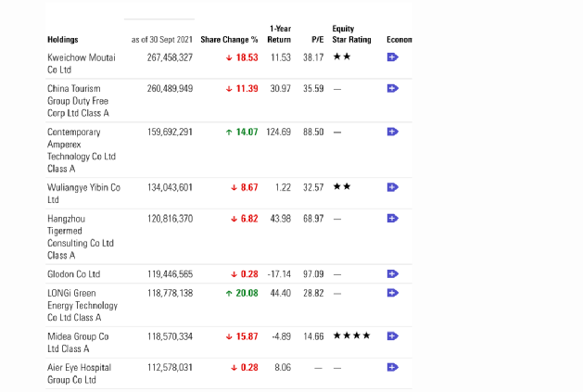
Task: Sort by the Holdings column header
Action: coord(63,40)
